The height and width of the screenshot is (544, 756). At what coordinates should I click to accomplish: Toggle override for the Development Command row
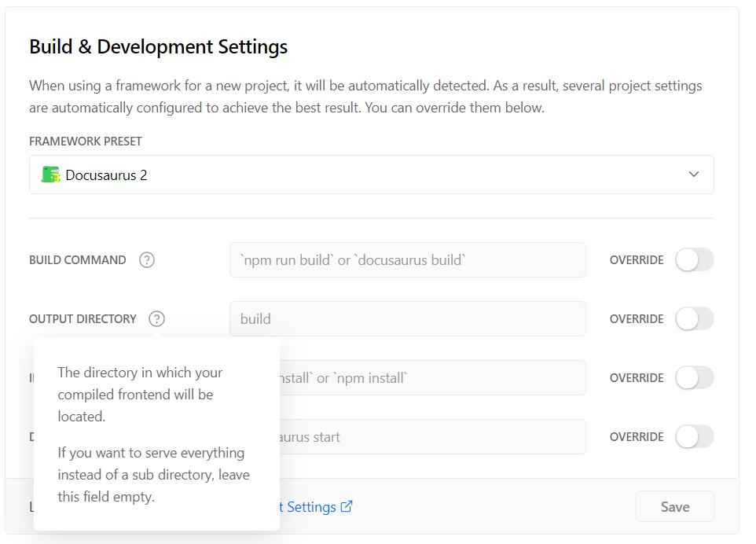coord(694,436)
